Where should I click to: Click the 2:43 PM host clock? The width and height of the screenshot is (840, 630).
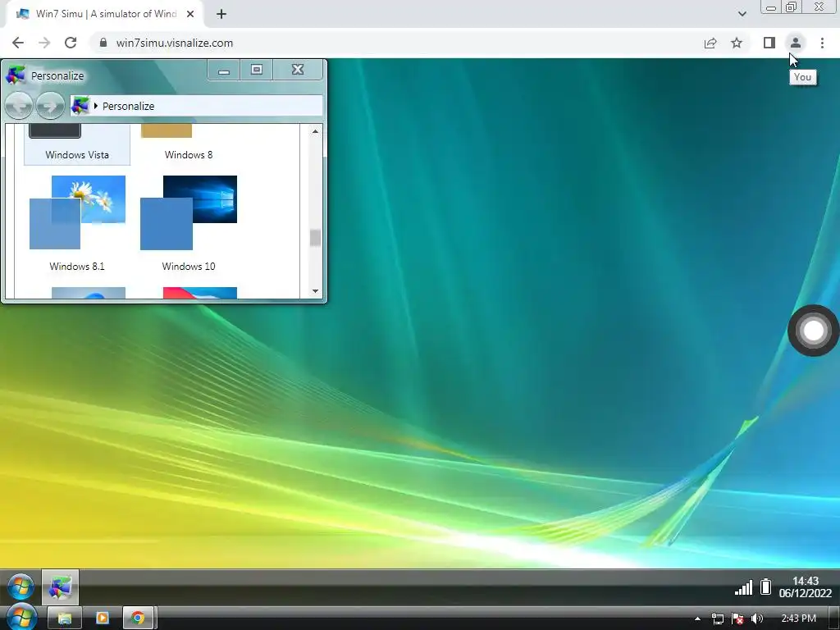pyautogui.click(x=799, y=619)
